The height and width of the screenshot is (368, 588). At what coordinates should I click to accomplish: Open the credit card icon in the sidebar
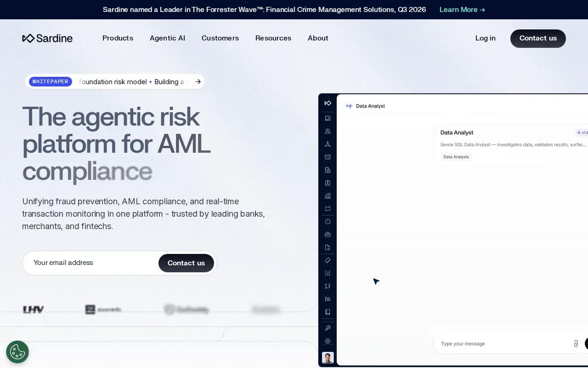click(328, 157)
